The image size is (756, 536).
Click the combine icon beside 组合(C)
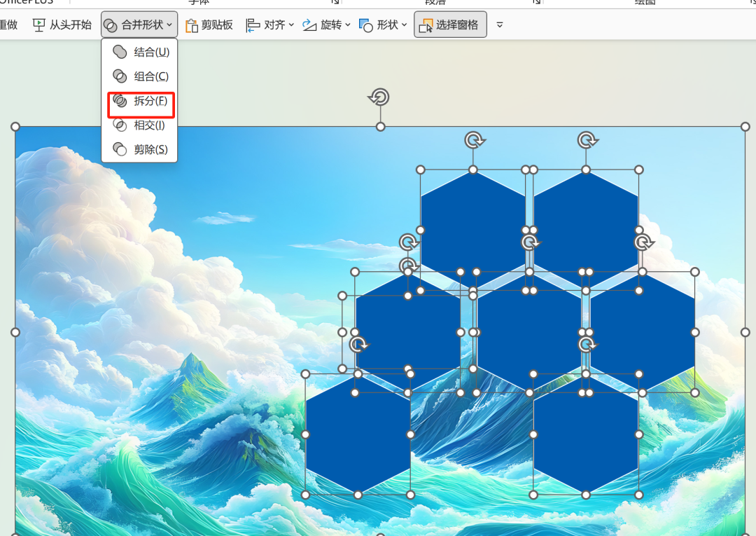point(120,76)
